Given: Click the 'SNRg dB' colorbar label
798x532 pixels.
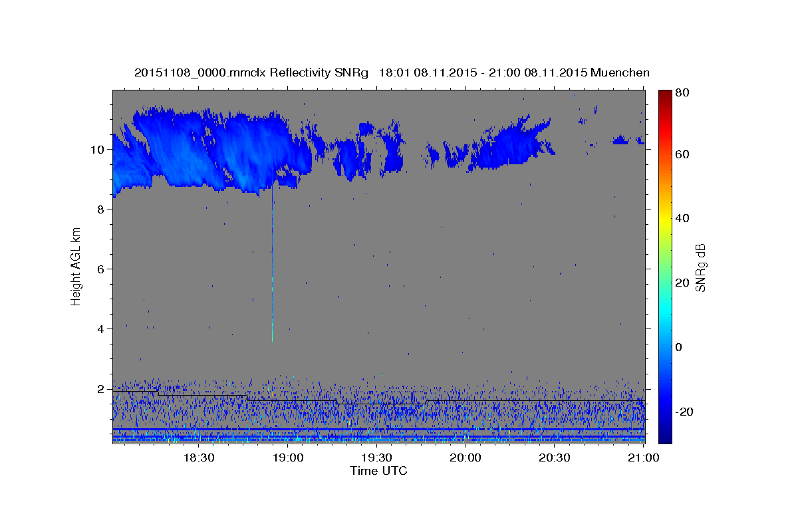Looking at the screenshot, I should (x=700, y=268).
